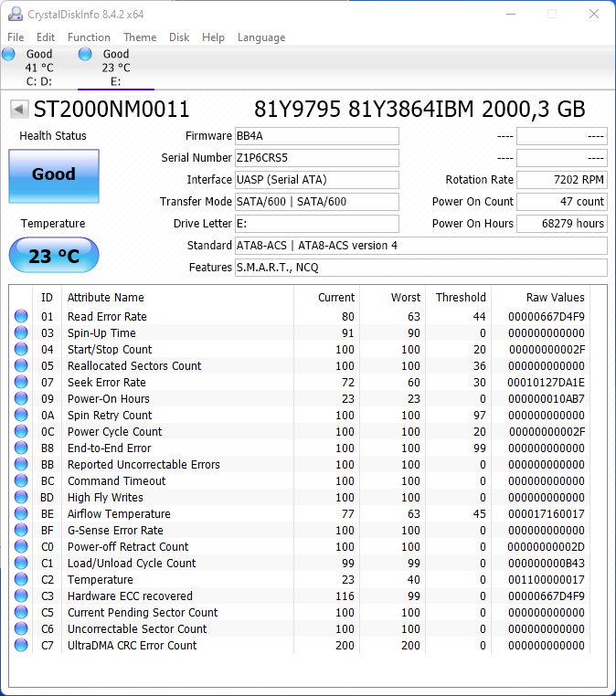Viewport: 616px width, 696px height.
Task: Click the status icon for Power-off Retract Count
Action: pyautogui.click(x=21, y=546)
